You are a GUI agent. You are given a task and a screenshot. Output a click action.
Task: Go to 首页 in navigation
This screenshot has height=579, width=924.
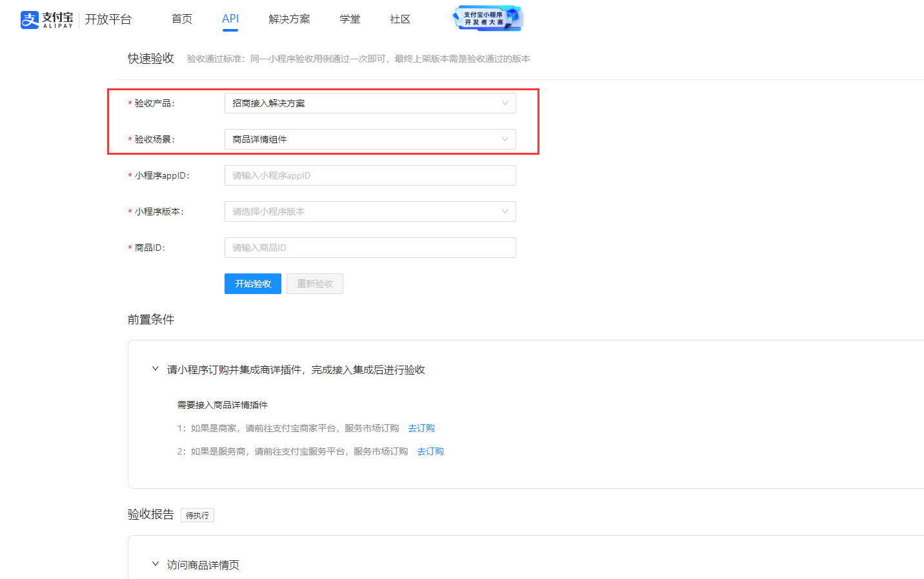click(182, 19)
